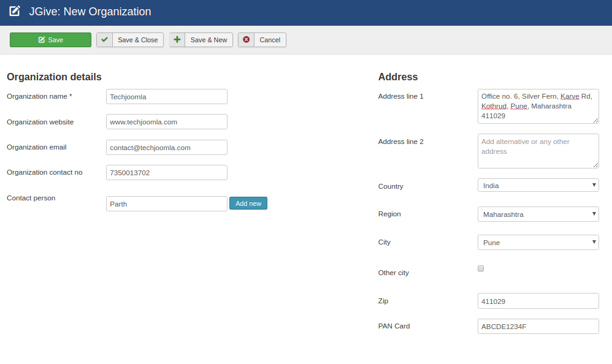Viewport: 612px width, 364px height.
Task: Focus the Organization email field
Action: point(167,148)
